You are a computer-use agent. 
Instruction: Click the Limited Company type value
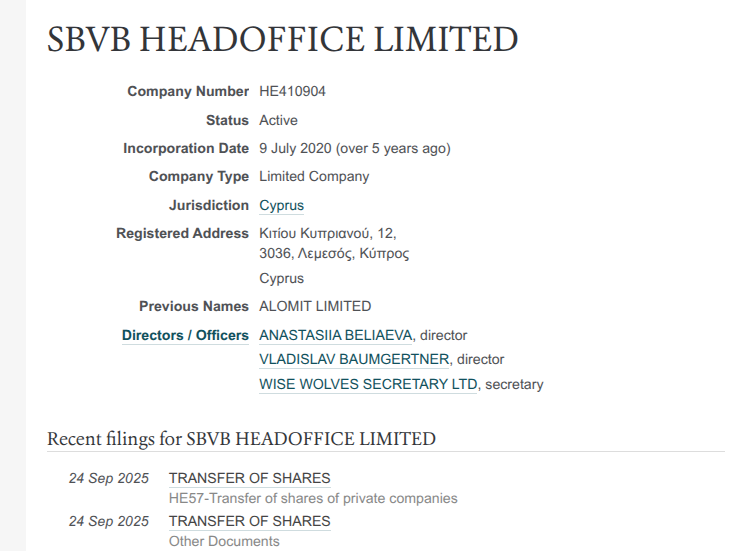pos(314,177)
